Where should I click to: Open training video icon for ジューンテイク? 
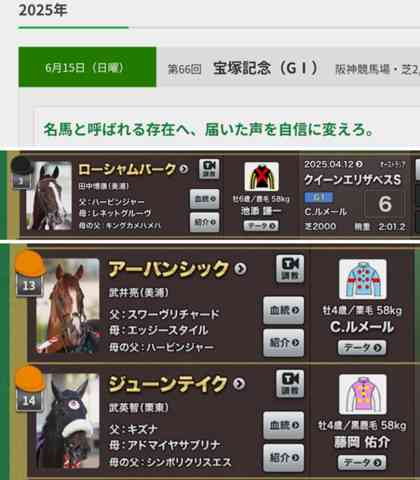(x=290, y=384)
